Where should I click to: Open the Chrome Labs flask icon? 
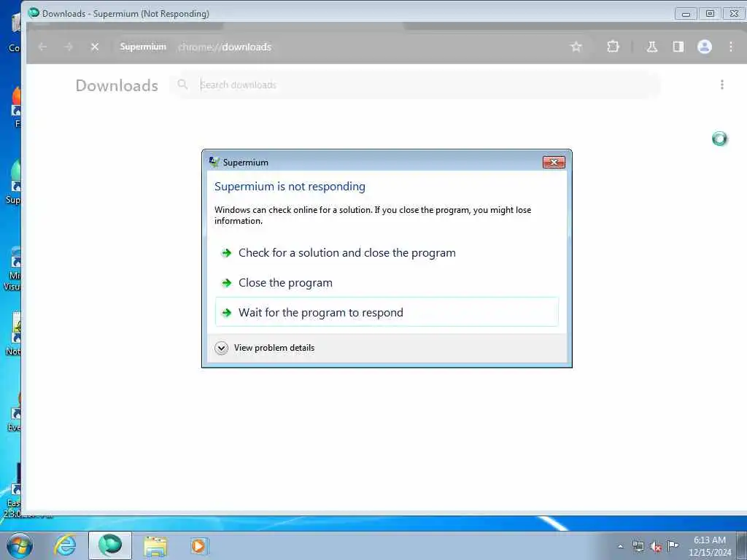point(651,47)
